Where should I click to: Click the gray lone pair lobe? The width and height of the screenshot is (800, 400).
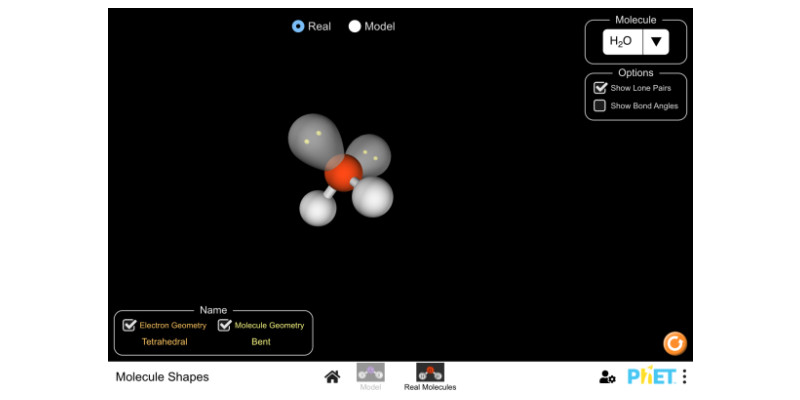coord(312,138)
